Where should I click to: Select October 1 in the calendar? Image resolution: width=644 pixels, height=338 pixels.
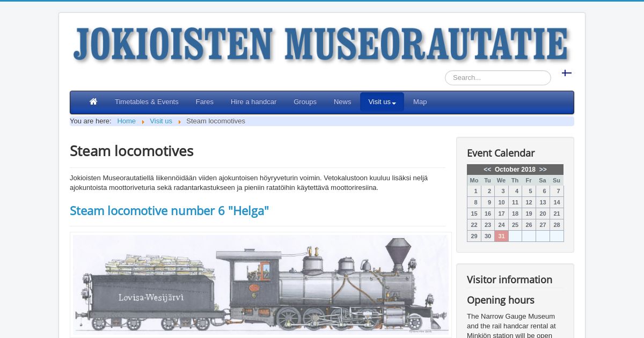pos(474,191)
